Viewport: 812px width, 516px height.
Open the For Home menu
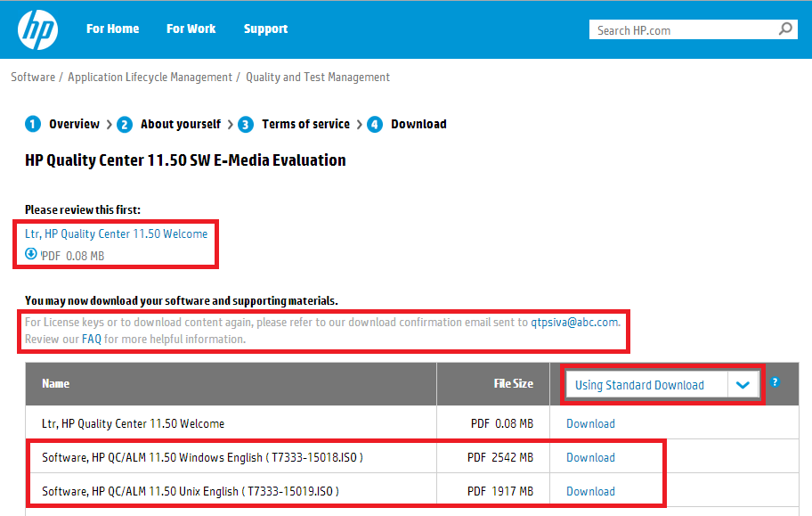(x=112, y=29)
